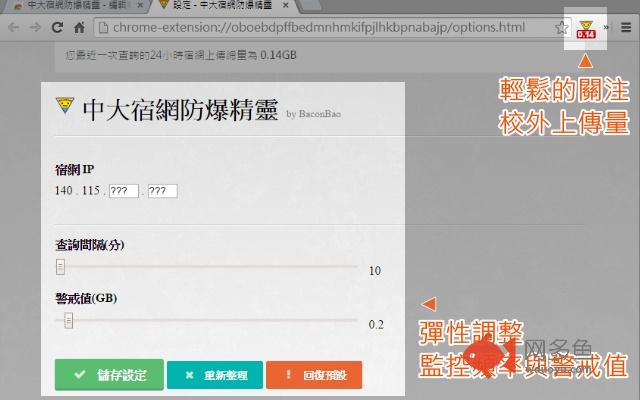Click the fourth IP octet field
The height and width of the screenshot is (400, 640).
click(162, 191)
